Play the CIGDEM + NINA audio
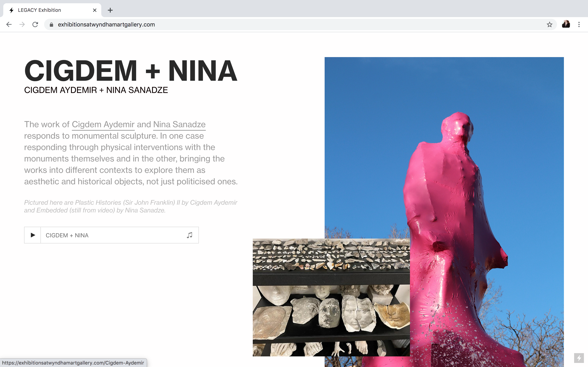The image size is (588, 367). 32,235
